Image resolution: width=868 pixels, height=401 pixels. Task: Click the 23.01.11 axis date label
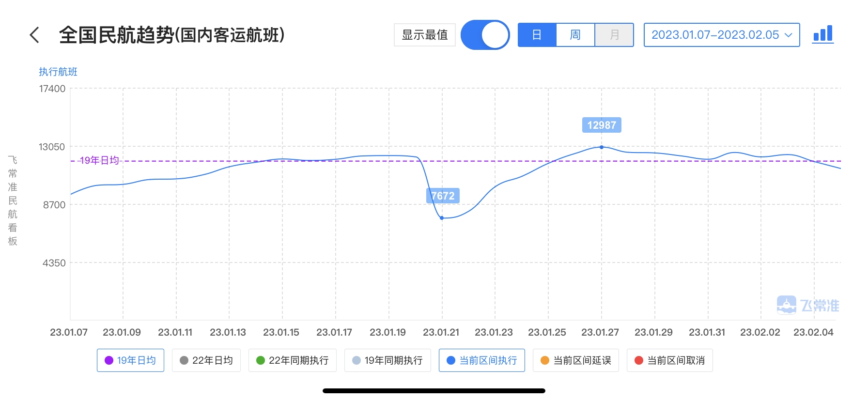click(x=175, y=332)
